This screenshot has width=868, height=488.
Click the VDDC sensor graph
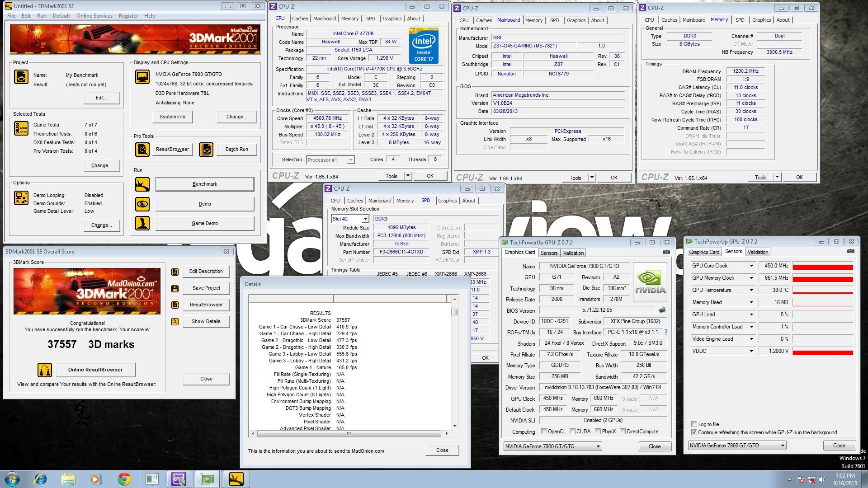tap(823, 351)
